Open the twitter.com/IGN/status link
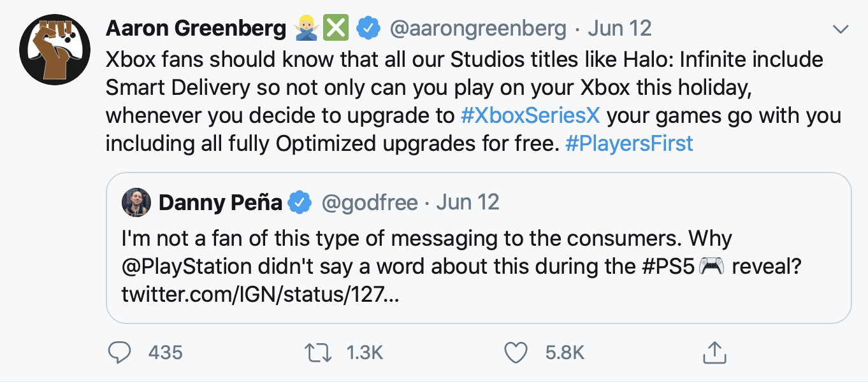868x382 pixels. tap(261, 294)
